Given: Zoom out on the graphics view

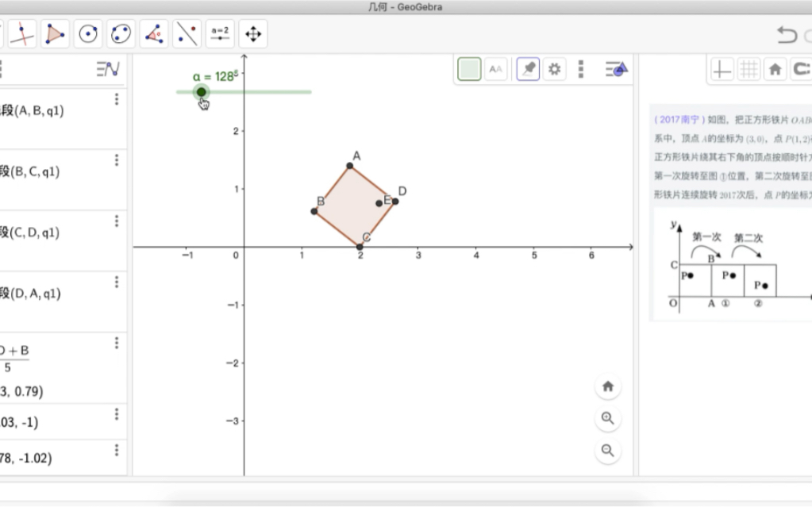Looking at the screenshot, I should (608, 451).
